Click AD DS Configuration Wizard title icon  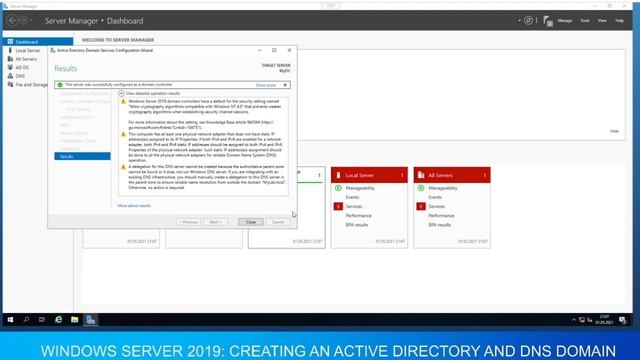coord(53,50)
